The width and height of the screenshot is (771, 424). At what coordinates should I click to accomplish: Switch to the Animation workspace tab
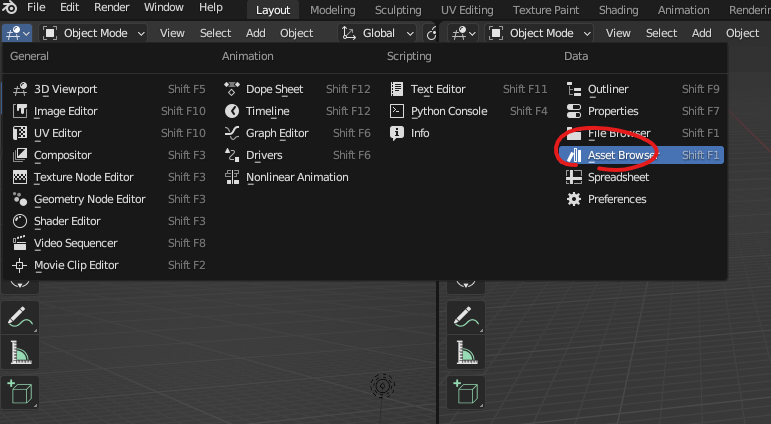(x=683, y=10)
